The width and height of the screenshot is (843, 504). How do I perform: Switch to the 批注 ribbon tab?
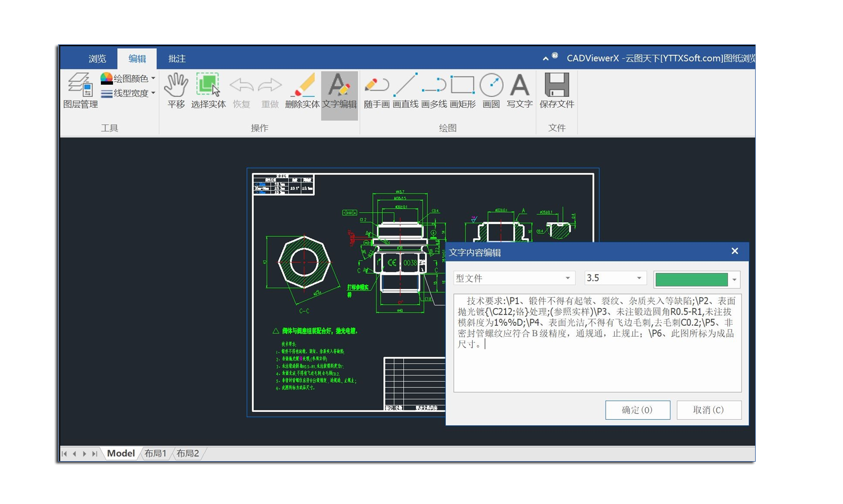pyautogui.click(x=176, y=59)
